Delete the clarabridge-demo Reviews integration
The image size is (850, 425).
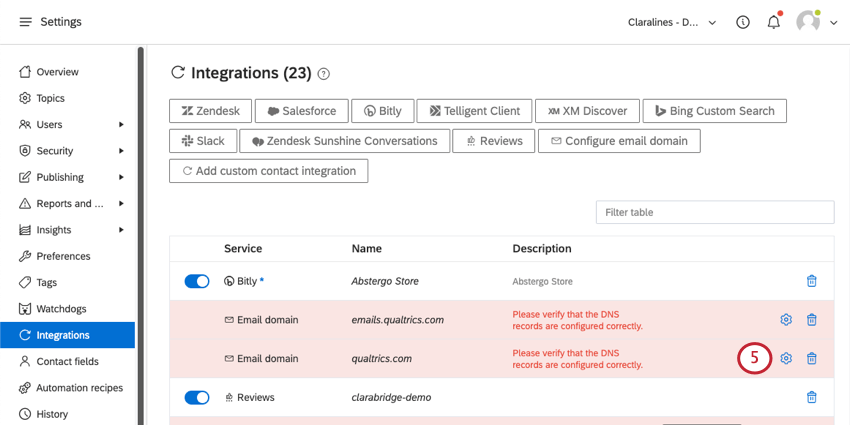click(x=812, y=397)
